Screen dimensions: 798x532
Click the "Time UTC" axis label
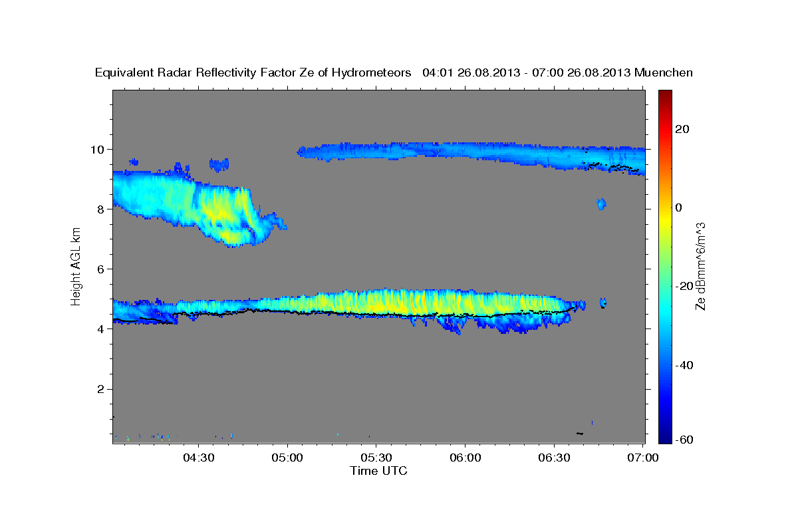pos(378,471)
